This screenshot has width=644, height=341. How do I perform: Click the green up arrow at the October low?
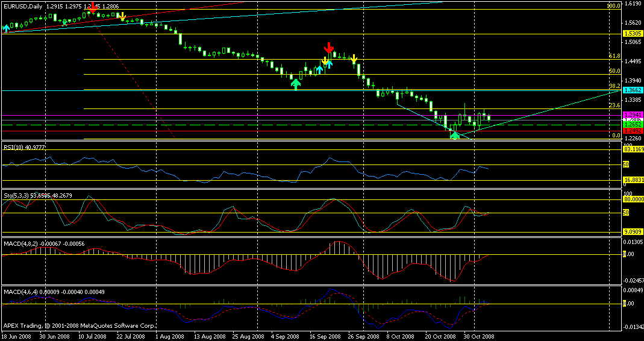pos(455,135)
